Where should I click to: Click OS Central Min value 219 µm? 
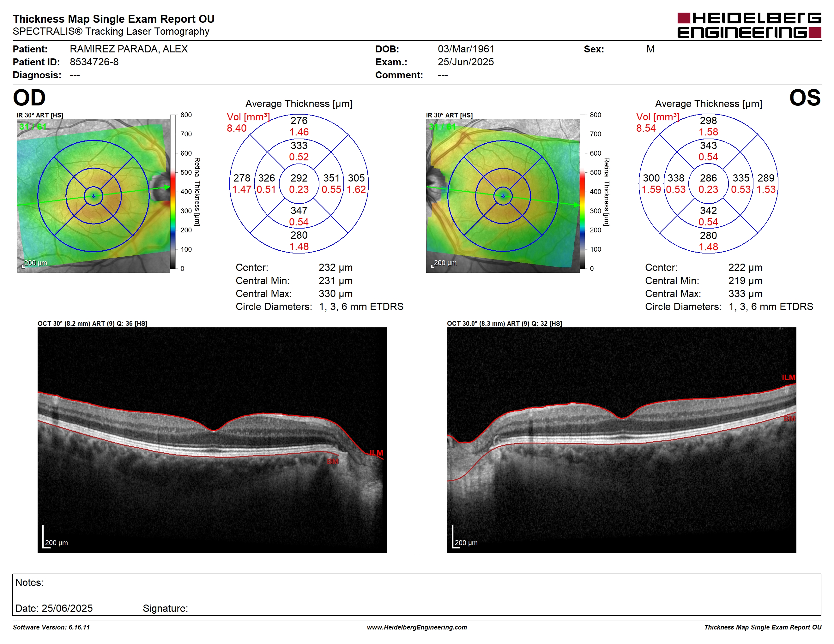click(745, 281)
